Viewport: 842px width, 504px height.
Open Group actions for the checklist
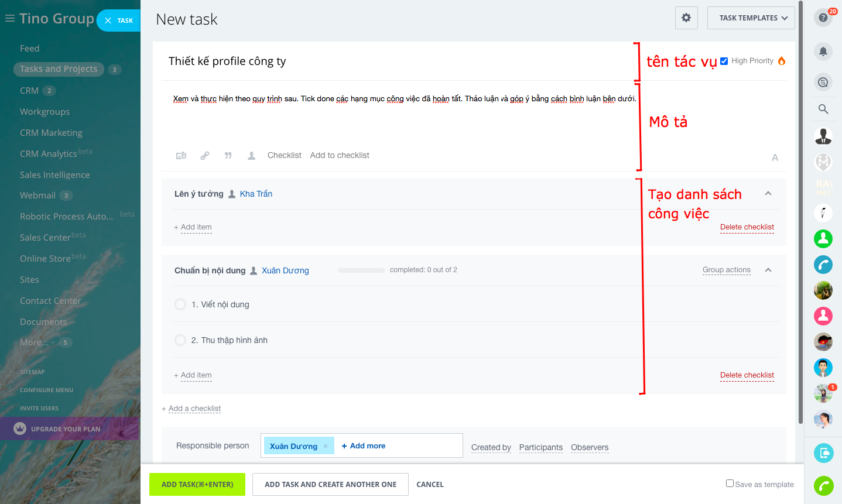[726, 270]
